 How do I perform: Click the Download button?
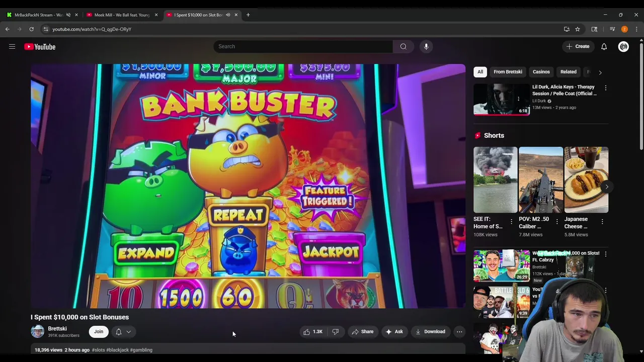[x=430, y=332]
